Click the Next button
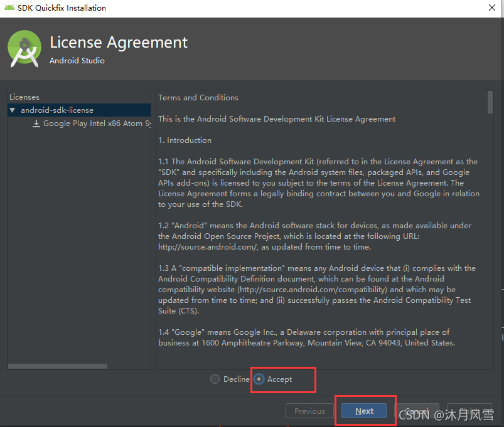The image size is (504, 427). point(364,411)
